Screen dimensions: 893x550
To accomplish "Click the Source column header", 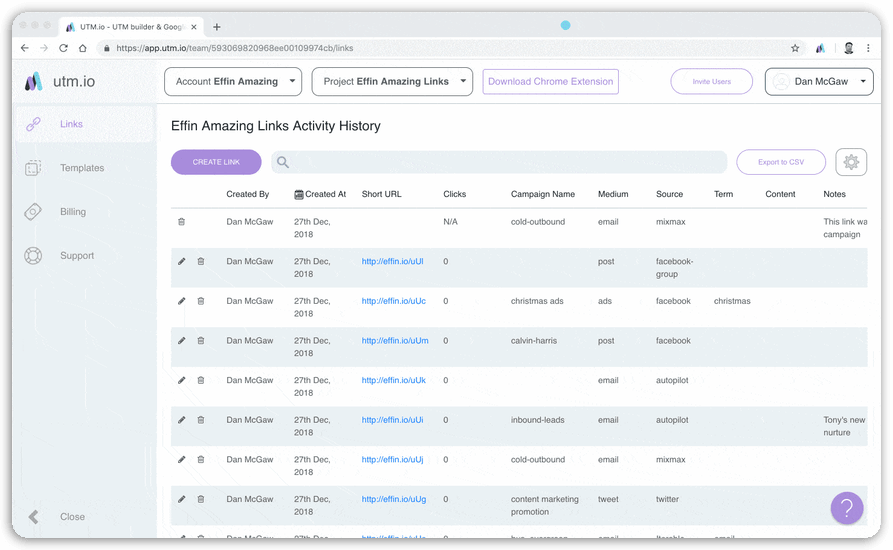I will pyautogui.click(x=669, y=194).
